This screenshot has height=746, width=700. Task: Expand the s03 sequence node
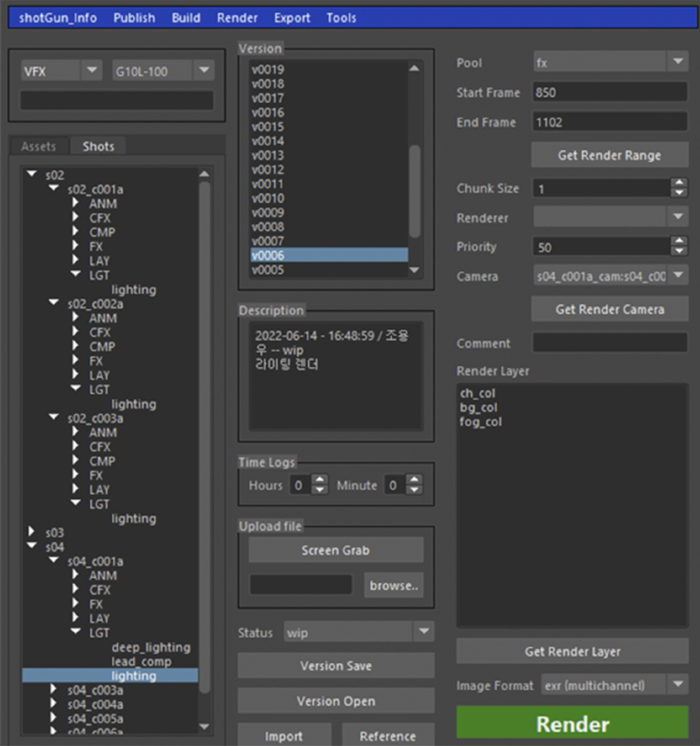pyautogui.click(x=32, y=532)
